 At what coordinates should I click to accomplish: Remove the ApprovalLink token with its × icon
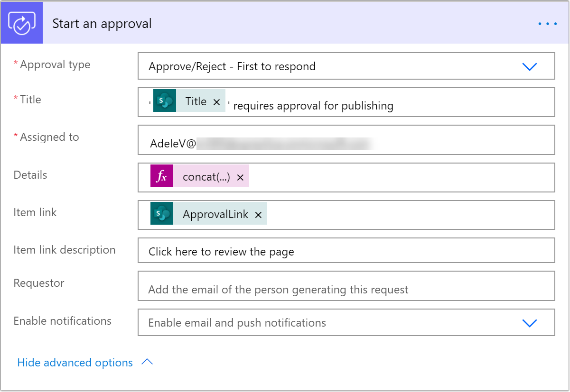[x=259, y=214]
